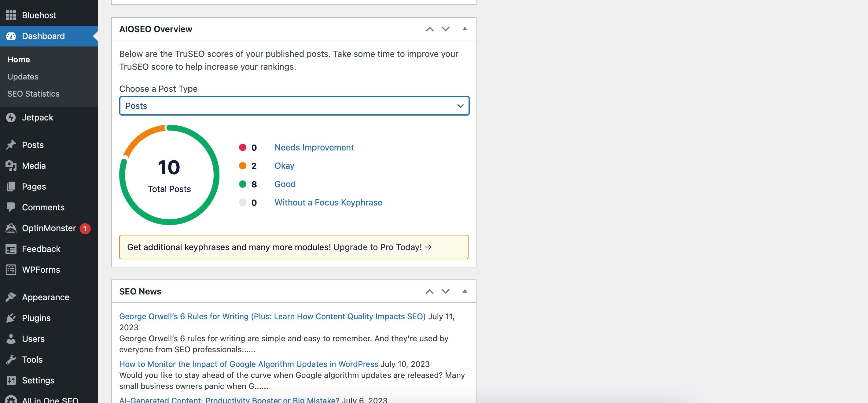Screen dimensions: 868x403
Task: Open George Orwell's 6 Rules article
Action: 272,316
